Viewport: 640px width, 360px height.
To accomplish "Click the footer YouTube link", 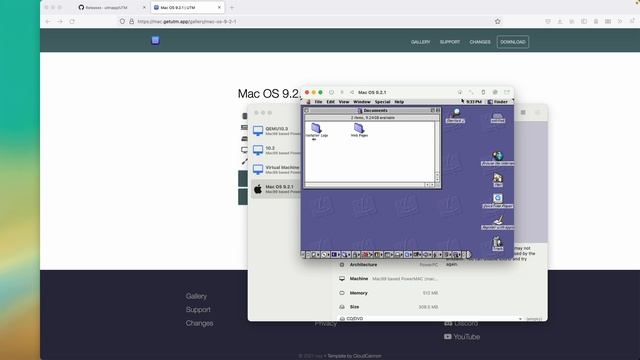I will [x=462, y=337].
